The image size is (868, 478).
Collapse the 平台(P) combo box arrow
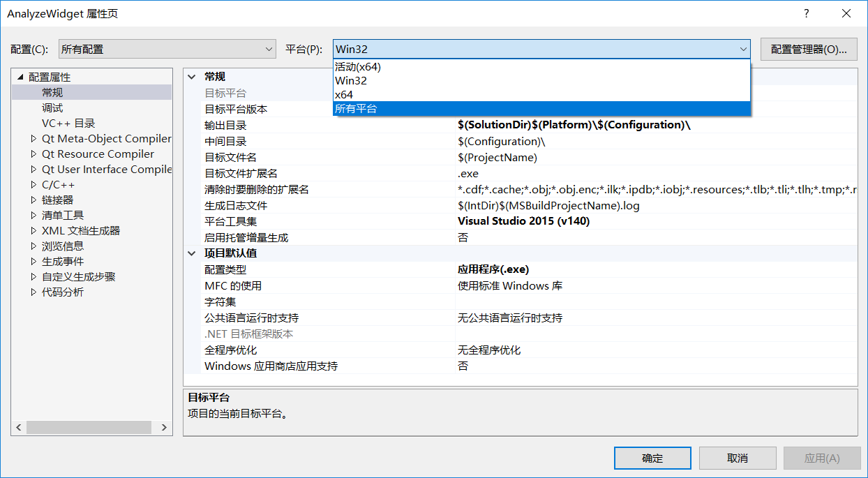pos(743,49)
